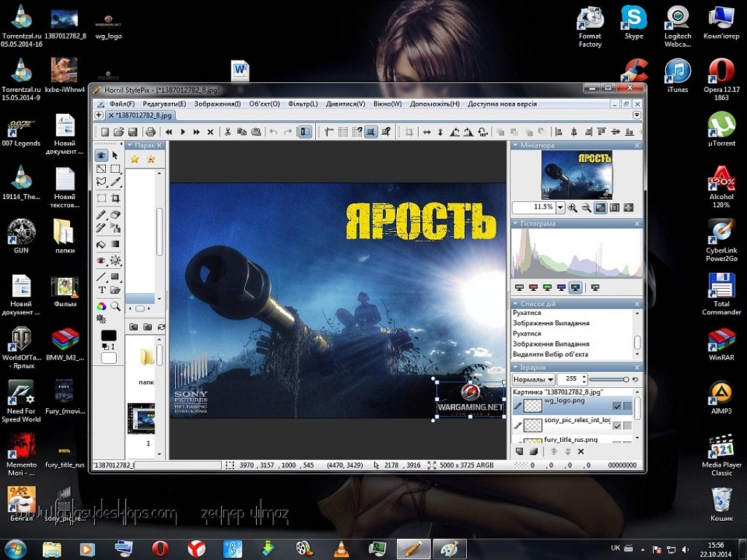Select the Line drawing tool
Image resolution: width=747 pixels, height=560 pixels.
[101, 276]
